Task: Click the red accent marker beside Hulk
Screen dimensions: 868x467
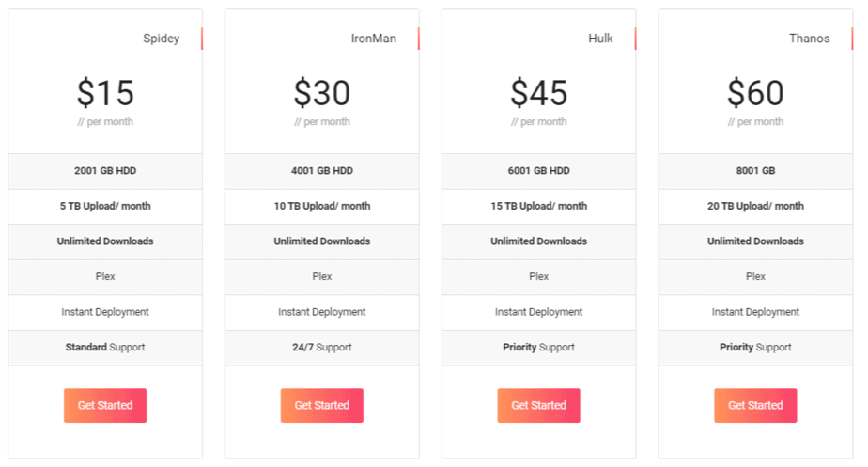Action: point(636,39)
